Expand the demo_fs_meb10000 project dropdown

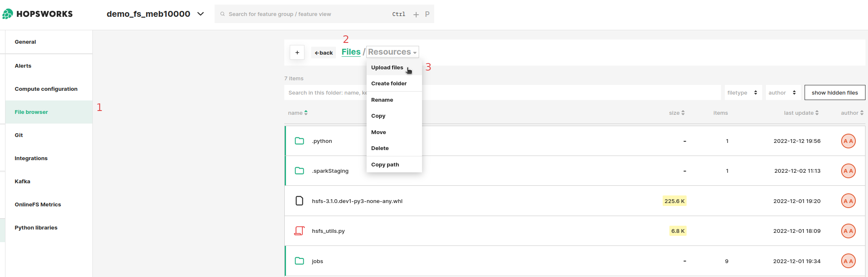(201, 14)
